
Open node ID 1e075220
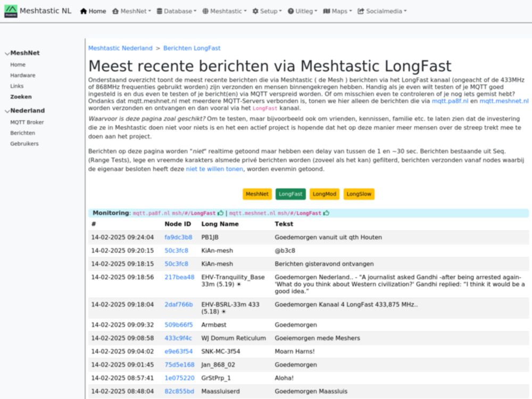point(179,378)
